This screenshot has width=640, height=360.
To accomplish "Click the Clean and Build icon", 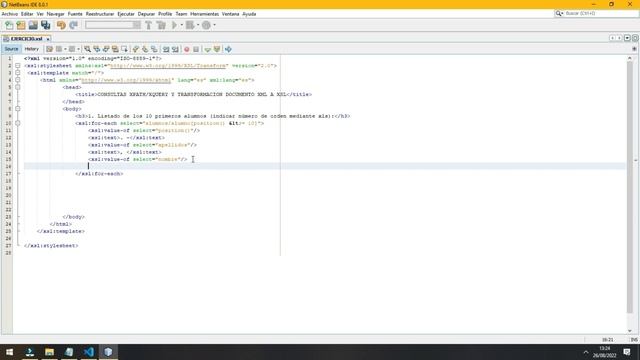I will pyautogui.click(x=161, y=25).
